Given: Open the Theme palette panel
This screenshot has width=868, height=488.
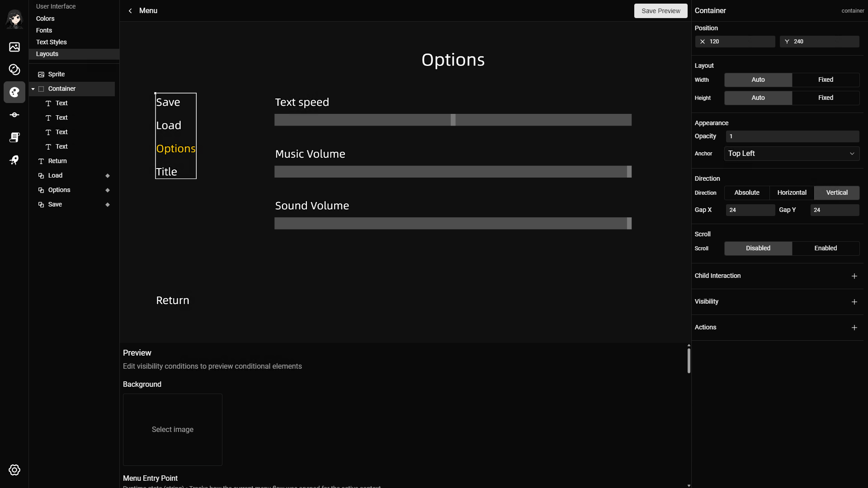Looking at the screenshot, I should coord(14,92).
